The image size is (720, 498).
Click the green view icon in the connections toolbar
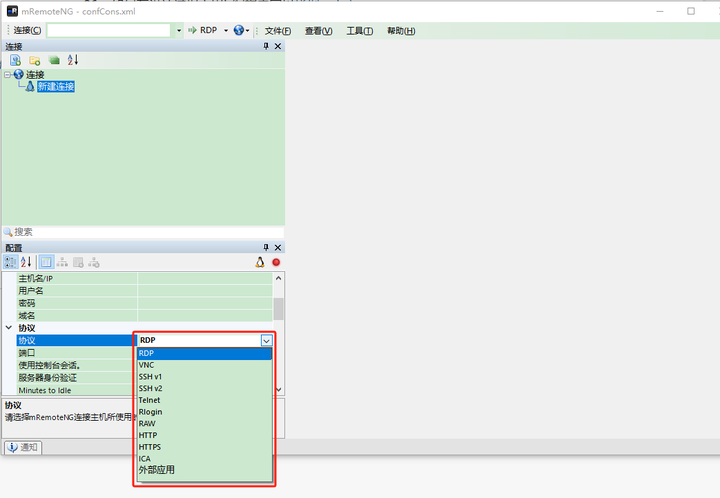click(54, 60)
